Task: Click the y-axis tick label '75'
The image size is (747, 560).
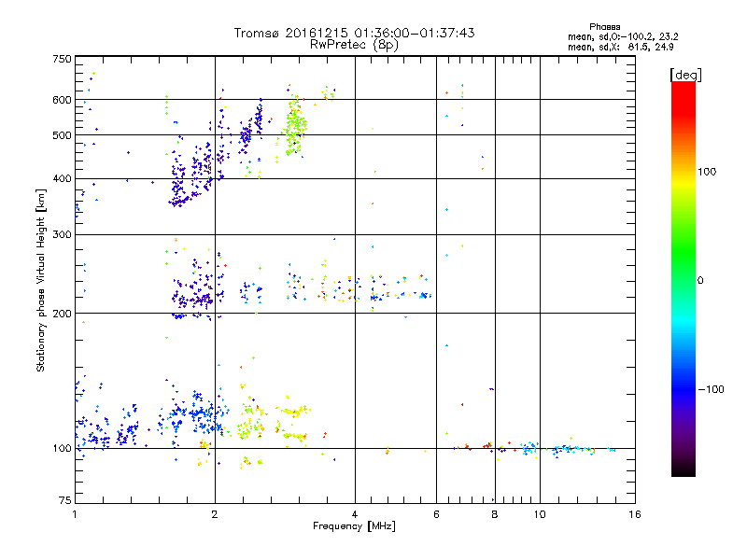Action: pos(65,500)
